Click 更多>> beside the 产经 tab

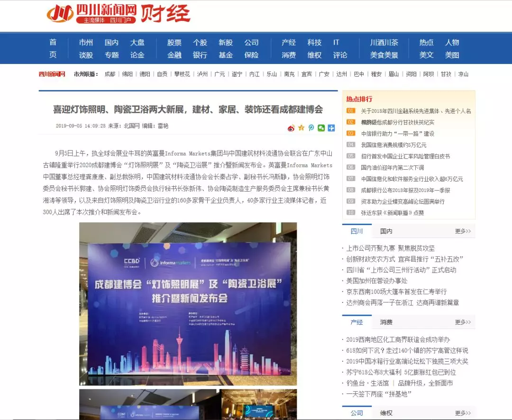coord(463,322)
